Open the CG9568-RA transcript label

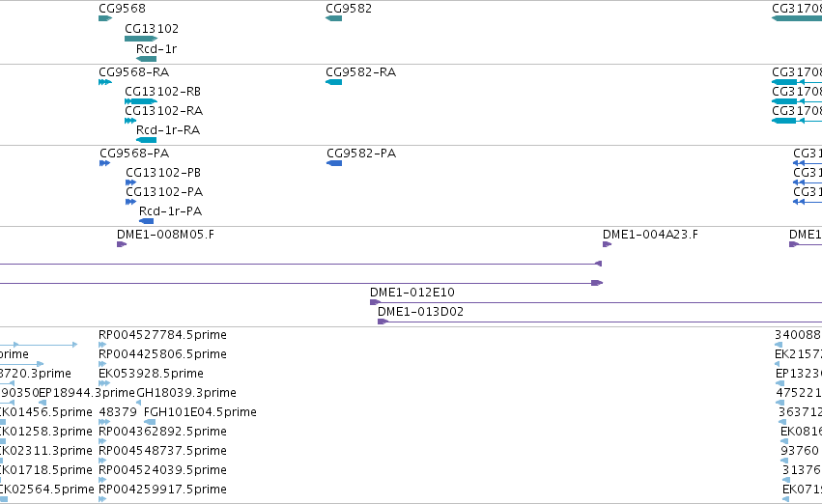[x=133, y=71]
